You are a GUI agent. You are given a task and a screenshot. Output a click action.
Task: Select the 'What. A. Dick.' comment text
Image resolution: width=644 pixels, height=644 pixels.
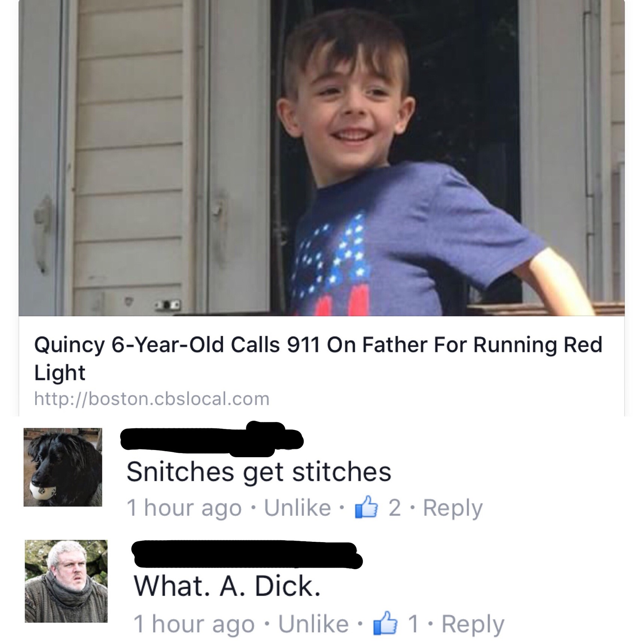click(x=227, y=586)
